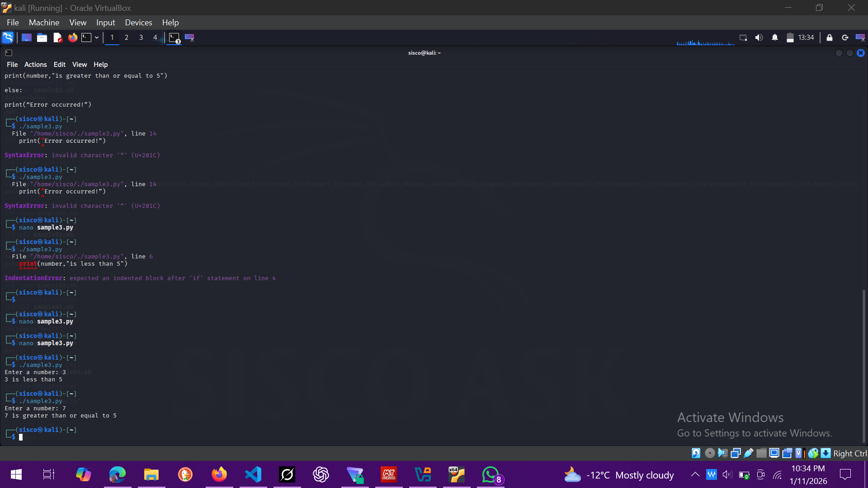This screenshot has height=488, width=868.
Task: Launch Firefox from the Kali panel
Action: [x=72, y=38]
